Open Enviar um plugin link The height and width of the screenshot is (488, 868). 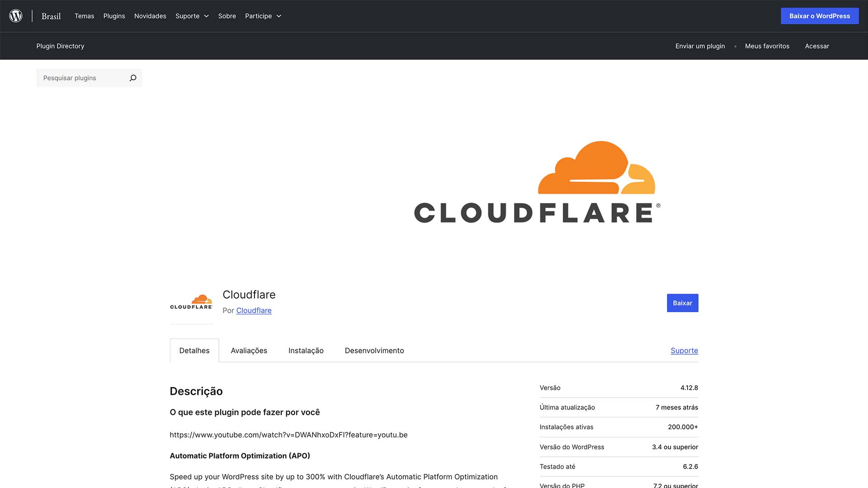coord(700,46)
